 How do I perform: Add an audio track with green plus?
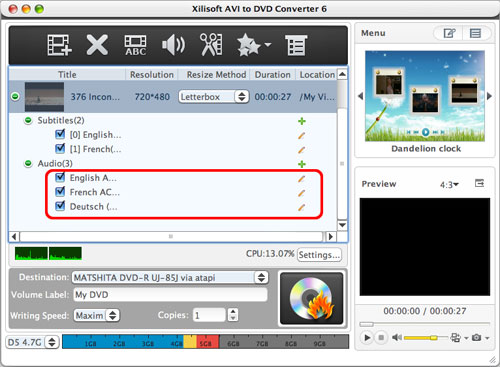tap(302, 164)
